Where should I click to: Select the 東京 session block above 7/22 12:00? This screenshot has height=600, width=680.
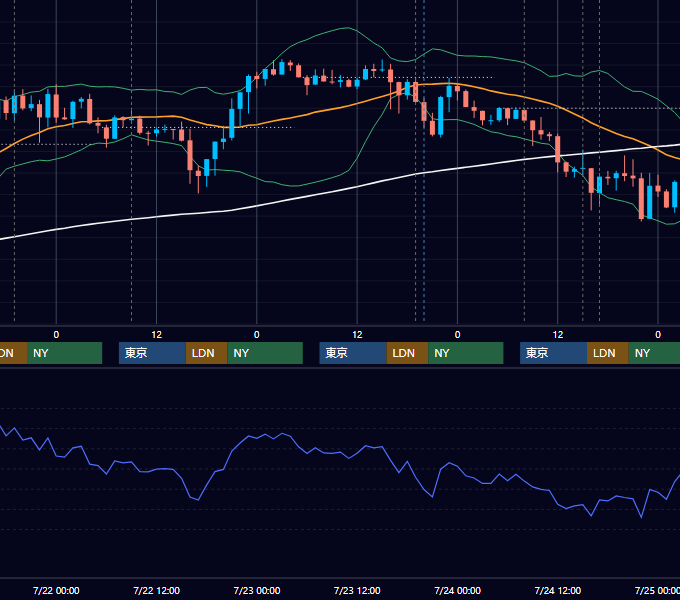point(153,353)
